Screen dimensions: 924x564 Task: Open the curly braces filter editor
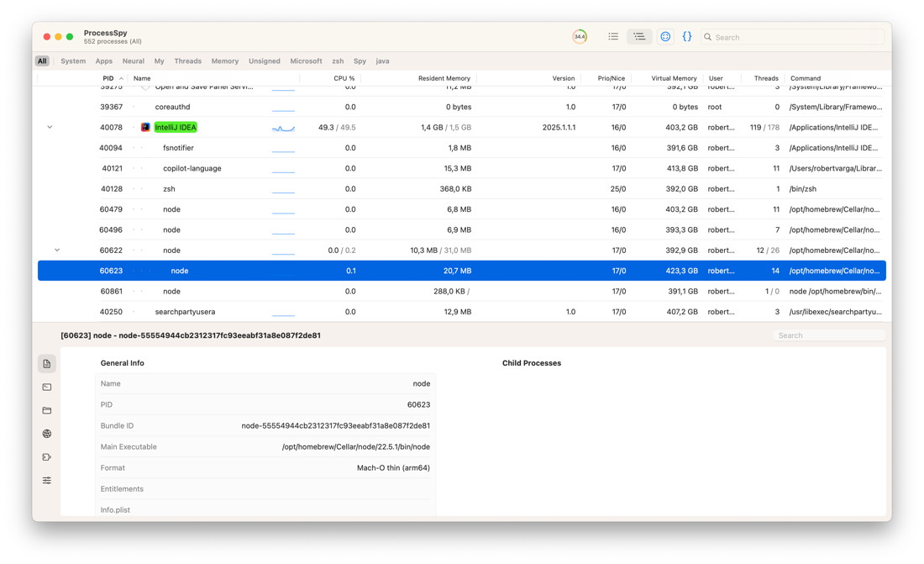point(687,37)
